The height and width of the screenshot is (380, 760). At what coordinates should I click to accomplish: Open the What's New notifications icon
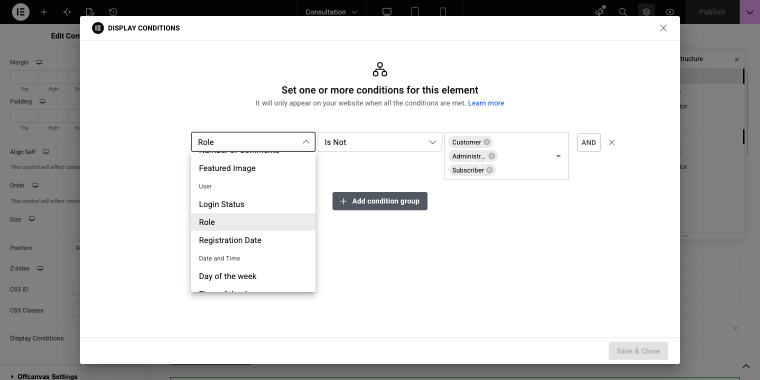pyautogui.click(x=600, y=12)
